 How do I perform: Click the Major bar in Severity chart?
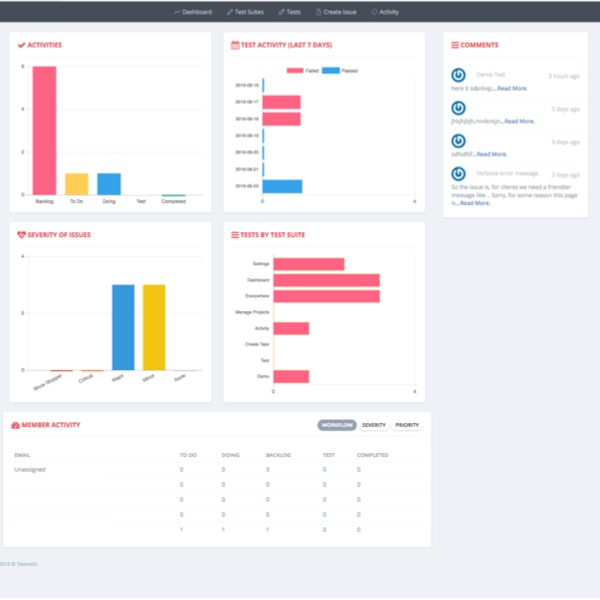coord(123,327)
